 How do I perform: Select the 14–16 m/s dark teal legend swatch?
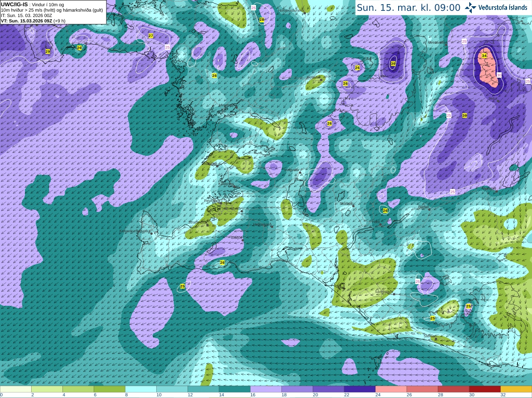[234, 389]
